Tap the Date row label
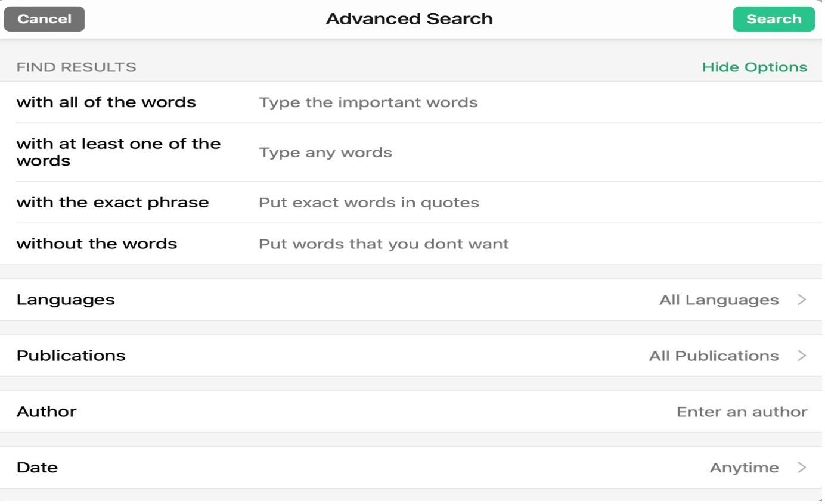This screenshot has height=504, width=825. click(x=37, y=468)
